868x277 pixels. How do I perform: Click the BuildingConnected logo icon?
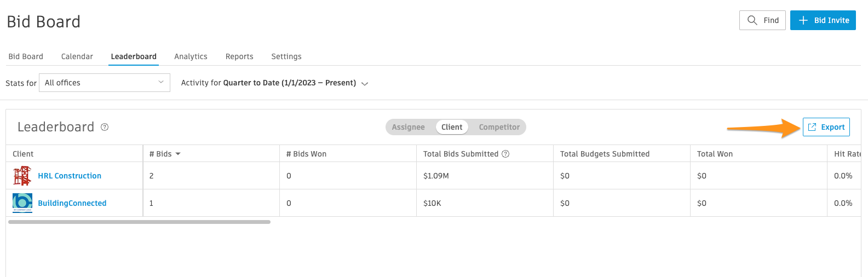pyautogui.click(x=22, y=203)
